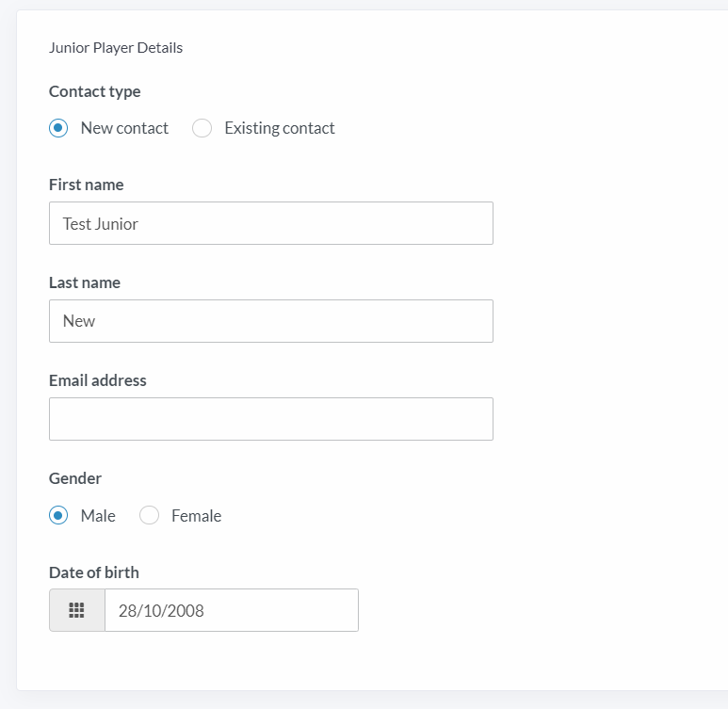Click the 'Email address' field label
Image resolution: width=728 pixels, height=709 pixels.
98,380
